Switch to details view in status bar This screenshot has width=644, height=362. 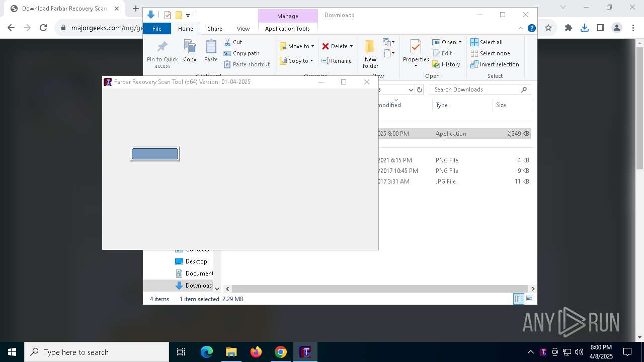pos(519,299)
